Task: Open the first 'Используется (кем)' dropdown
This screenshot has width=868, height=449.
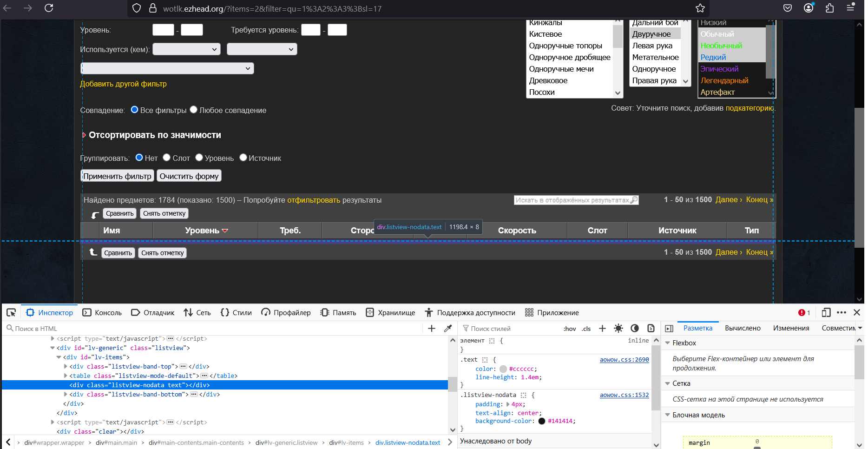Action: pos(186,49)
